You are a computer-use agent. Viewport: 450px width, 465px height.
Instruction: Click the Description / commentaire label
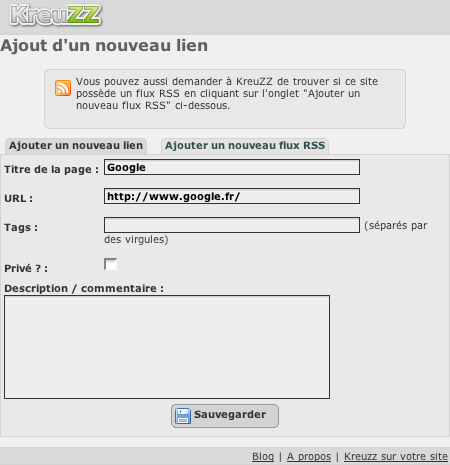pos(84,288)
